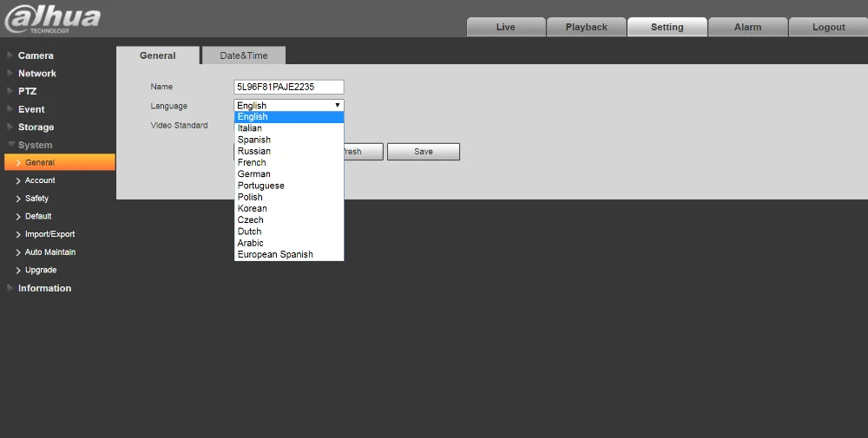Choose Dutch from the language list
The image size is (868, 438).
(289, 232)
